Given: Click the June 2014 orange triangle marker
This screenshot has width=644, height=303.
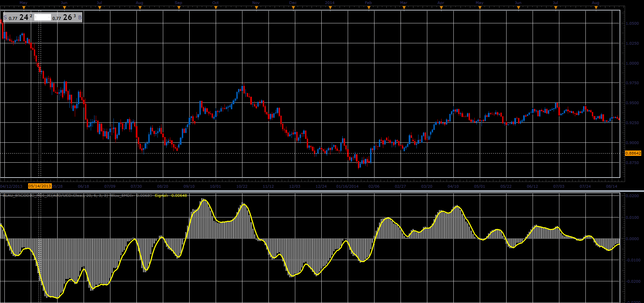Looking at the screenshot, I should coord(518,8).
